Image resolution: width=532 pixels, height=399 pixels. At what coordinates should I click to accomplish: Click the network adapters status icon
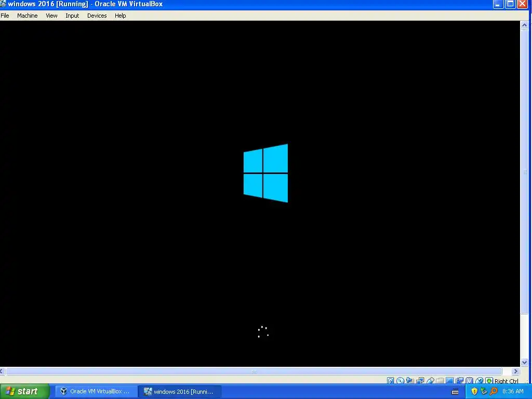(x=420, y=381)
